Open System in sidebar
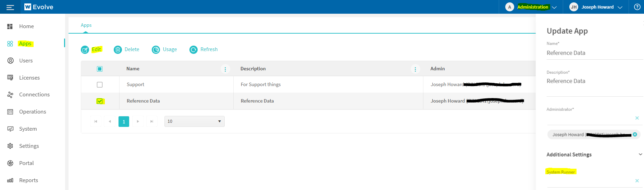 tap(28, 129)
